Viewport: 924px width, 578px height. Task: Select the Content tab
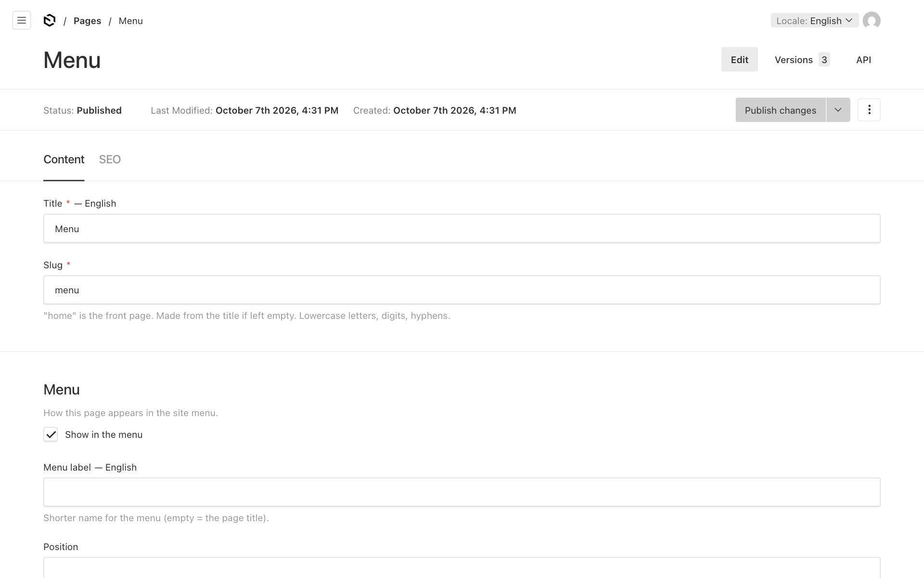(64, 159)
